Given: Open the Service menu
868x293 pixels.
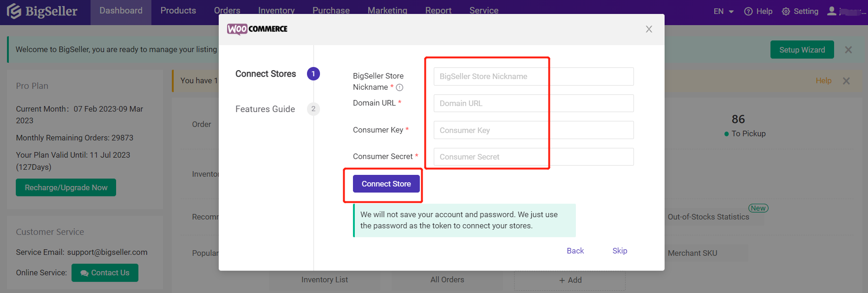Looking at the screenshot, I should tap(484, 11).
